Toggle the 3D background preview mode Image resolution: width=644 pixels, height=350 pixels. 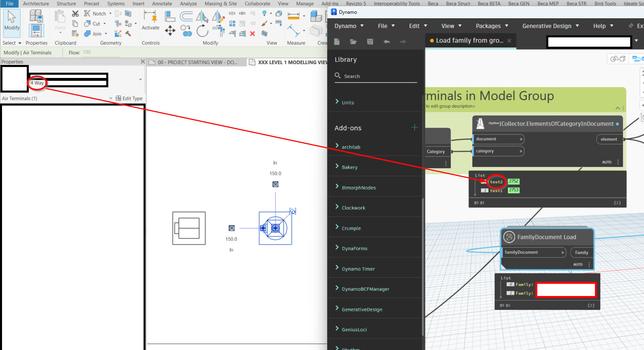pyautogui.click(x=618, y=59)
